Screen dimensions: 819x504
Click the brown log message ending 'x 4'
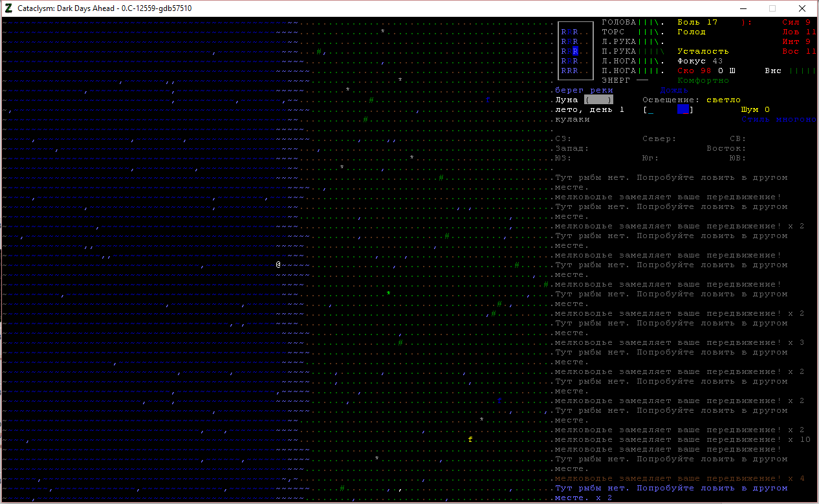tap(680, 478)
